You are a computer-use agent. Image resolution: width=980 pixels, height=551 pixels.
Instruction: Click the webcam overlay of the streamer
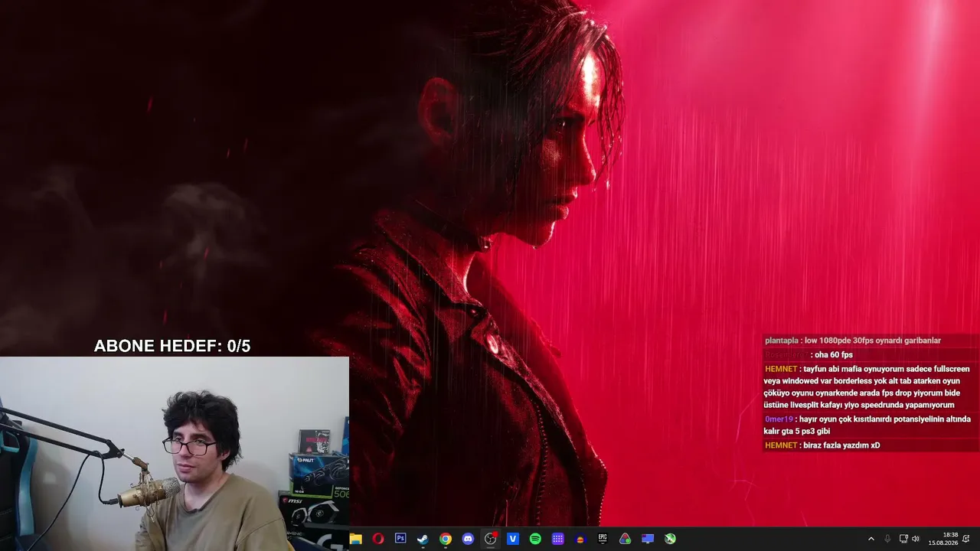175,454
